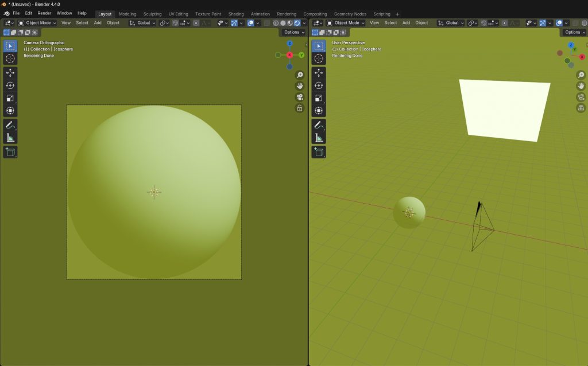588x366 pixels.
Task: Open Object menu in right viewport header
Action: (421, 23)
